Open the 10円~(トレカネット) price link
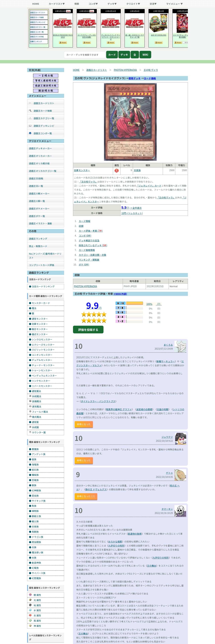This screenshot has height=644, width=215. [132, 213]
